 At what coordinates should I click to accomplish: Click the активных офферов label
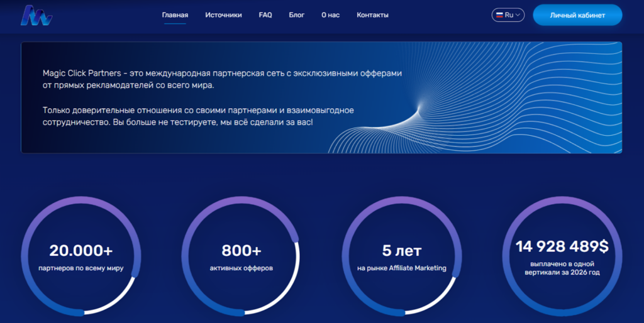tap(241, 268)
